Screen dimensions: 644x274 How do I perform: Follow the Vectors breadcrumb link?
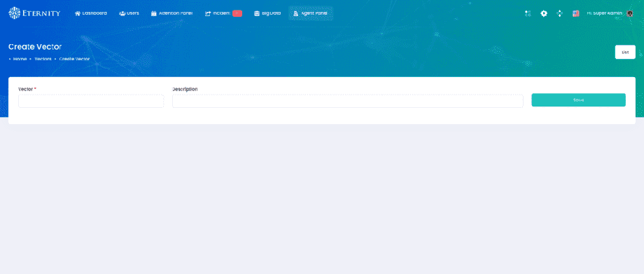pyautogui.click(x=43, y=60)
